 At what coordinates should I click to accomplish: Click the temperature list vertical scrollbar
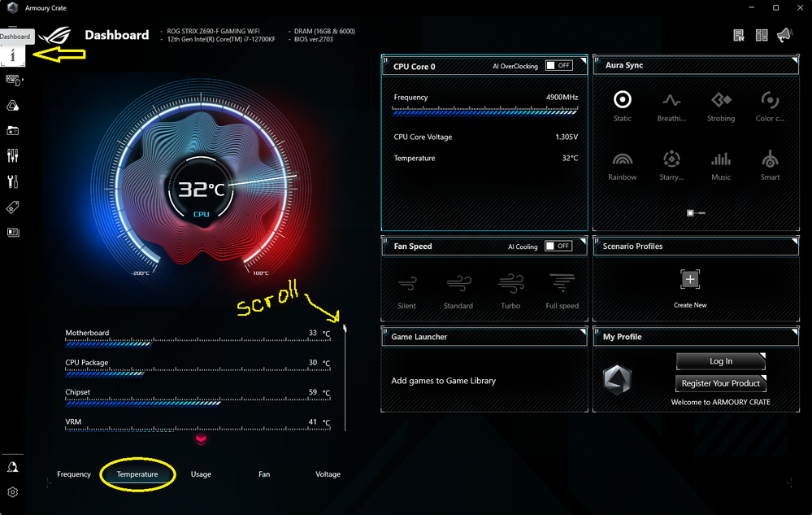[x=345, y=378]
